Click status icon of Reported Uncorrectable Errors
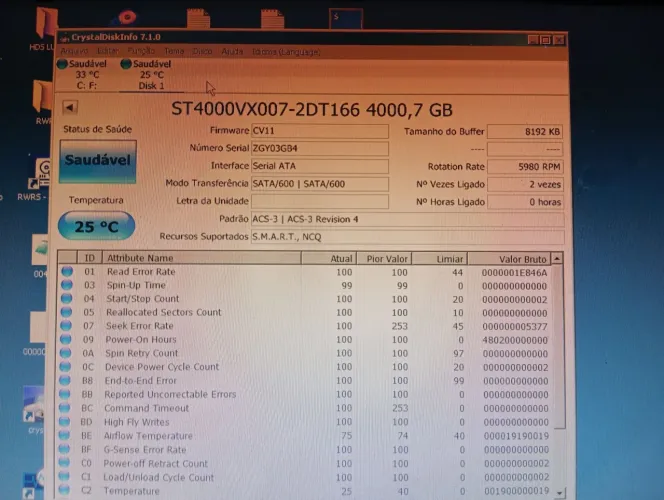 (x=65, y=394)
